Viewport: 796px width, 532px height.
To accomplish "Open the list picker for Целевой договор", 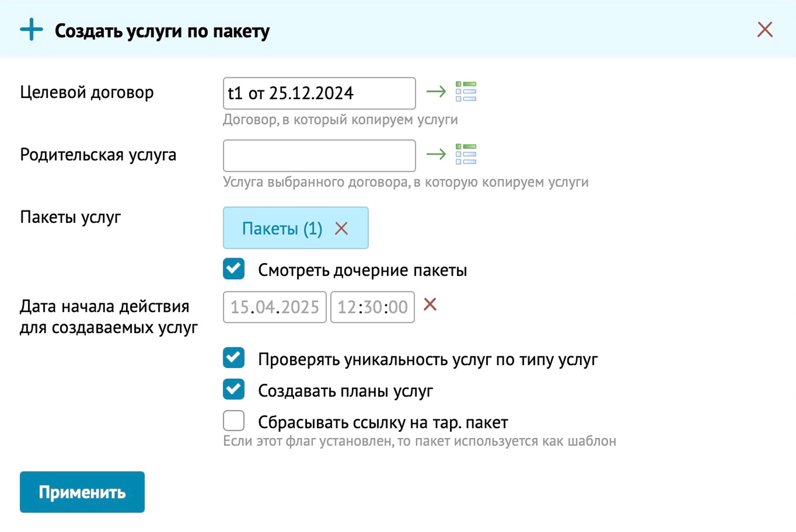I will coord(466,92).
